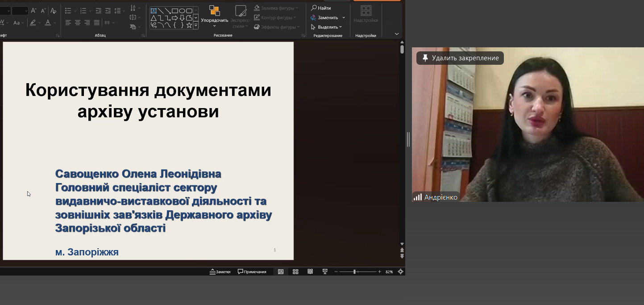Click the Найти search button
This screenshot has height=305, width=644.
(321, 8)
